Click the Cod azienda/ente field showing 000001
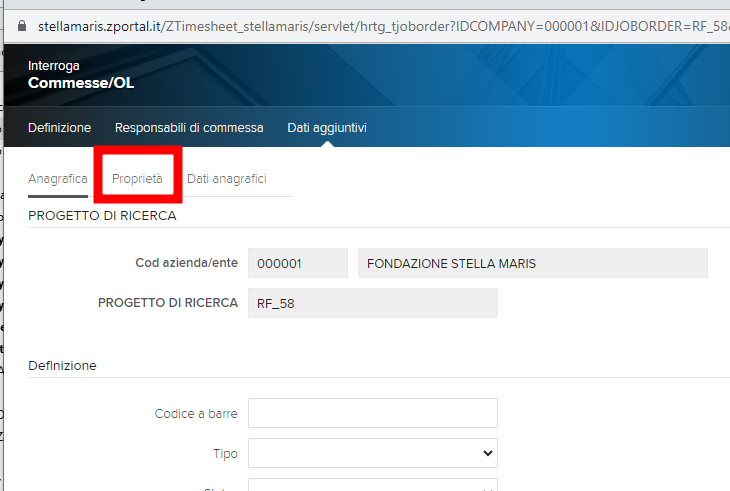Image resolution: width=730 pixels, height=491 pixels. click(297, 263)
